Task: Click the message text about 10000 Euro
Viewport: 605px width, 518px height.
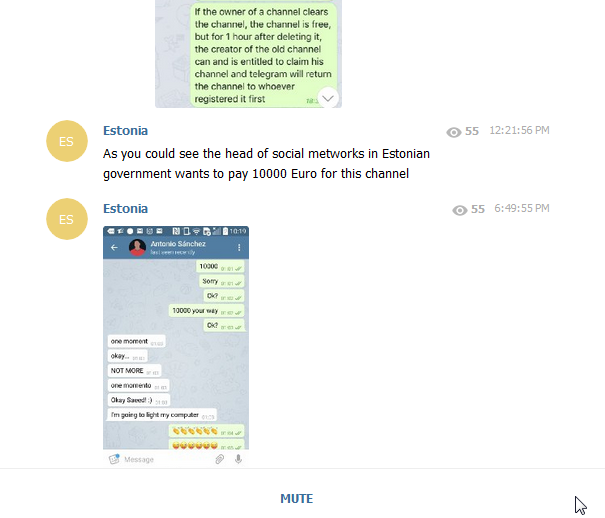Action: pyautogui.click(x=266, y=164)
